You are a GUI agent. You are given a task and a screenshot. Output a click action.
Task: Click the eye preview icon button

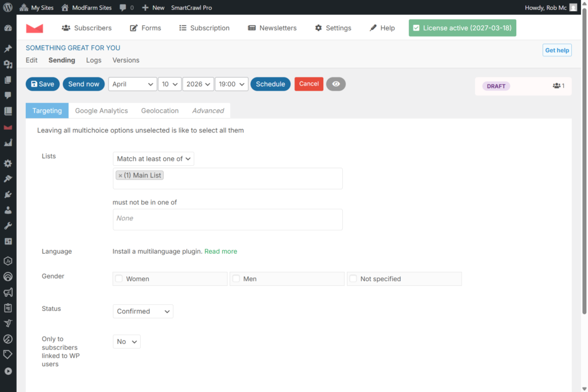point(336,84)
